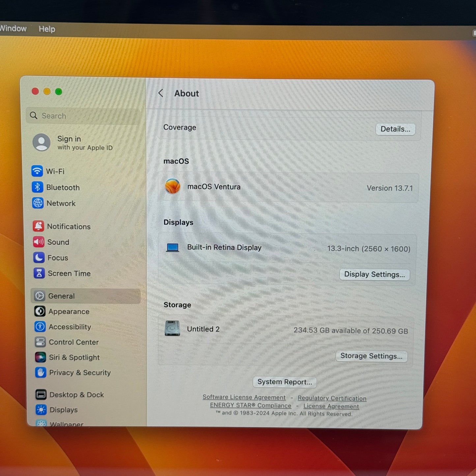Open the Wi-Fi settings icon

click(x=37, y=171)
